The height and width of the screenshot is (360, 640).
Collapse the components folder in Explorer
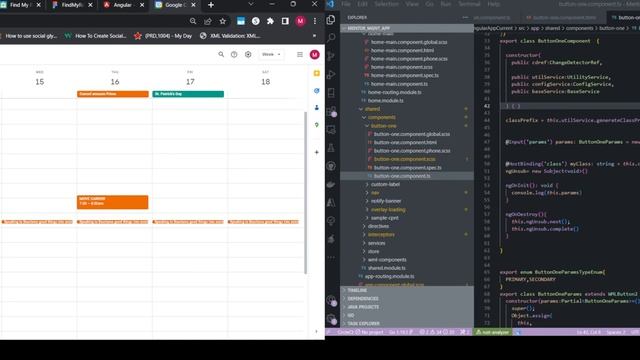(x=364, y=118)
